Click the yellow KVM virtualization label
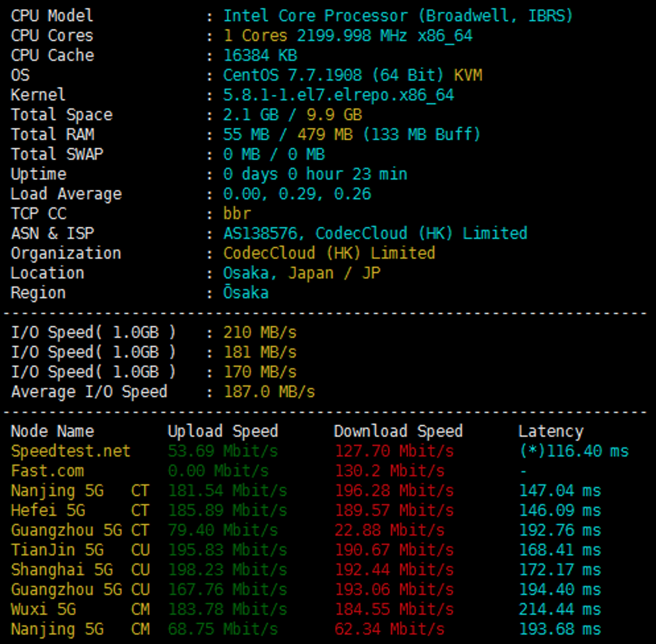This screenshot has height=644, width=656. click(x=468, y=75)
